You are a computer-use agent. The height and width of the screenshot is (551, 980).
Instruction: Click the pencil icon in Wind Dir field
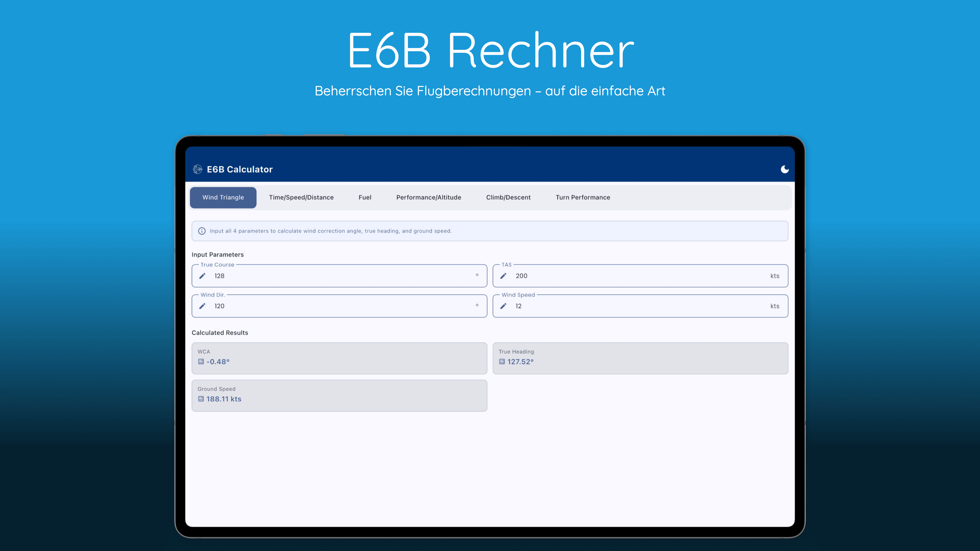click(x=202, y=306)
